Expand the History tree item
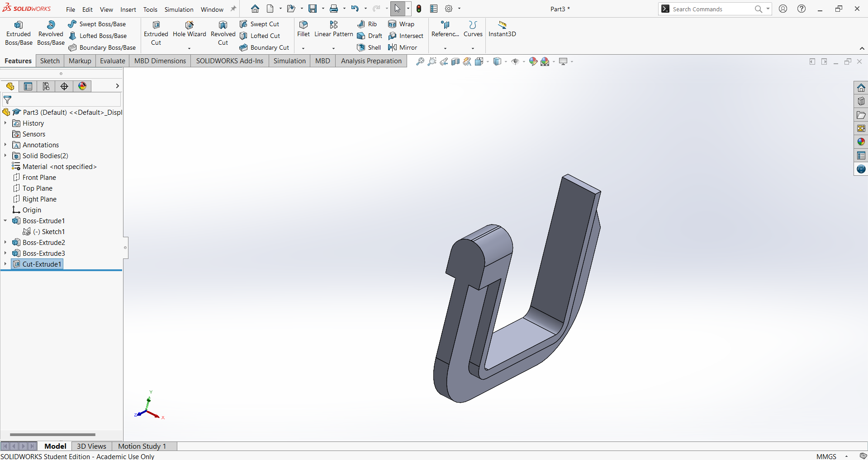Viewport: 868px width, 460px height. coord(5,123)
